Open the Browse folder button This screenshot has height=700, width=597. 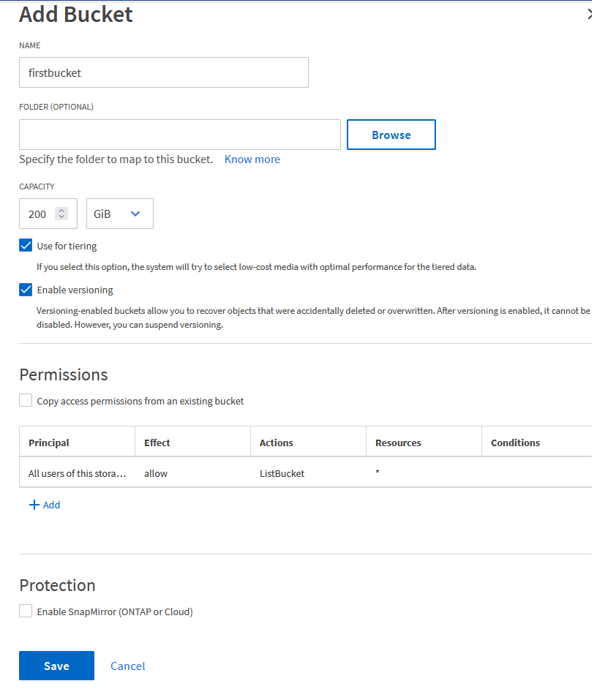[x=391, y=135]
